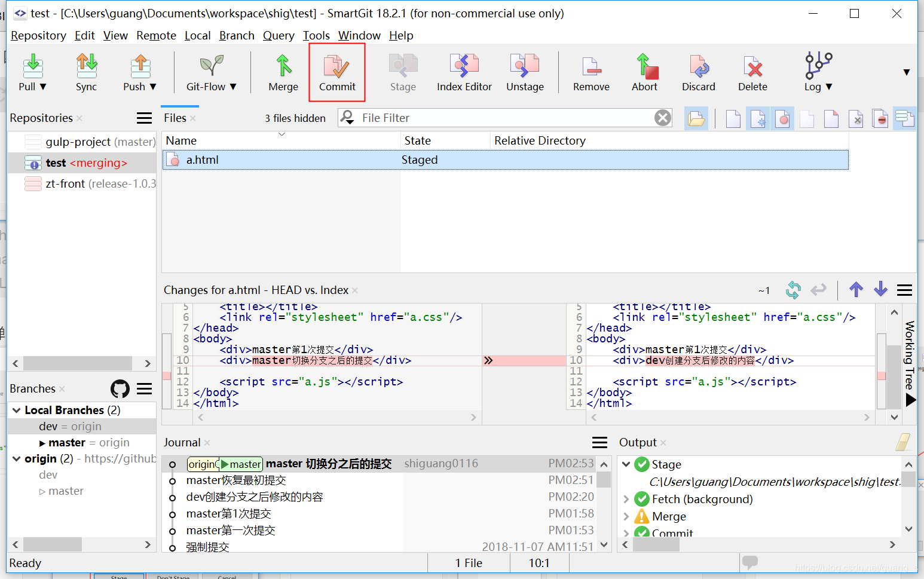Toggle show missing files filter with X
Screen dimensions: 924x579
click(x=856, y=118)
